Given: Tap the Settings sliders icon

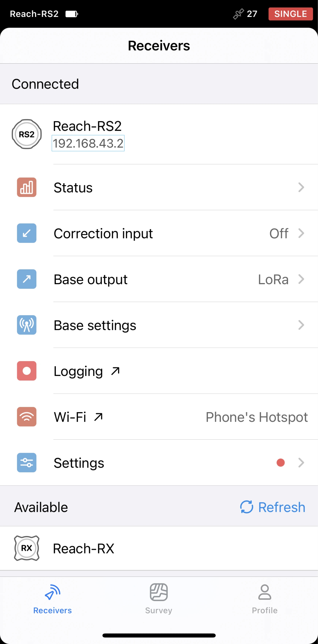Looking at the screenshot, I should coord(27,462).
